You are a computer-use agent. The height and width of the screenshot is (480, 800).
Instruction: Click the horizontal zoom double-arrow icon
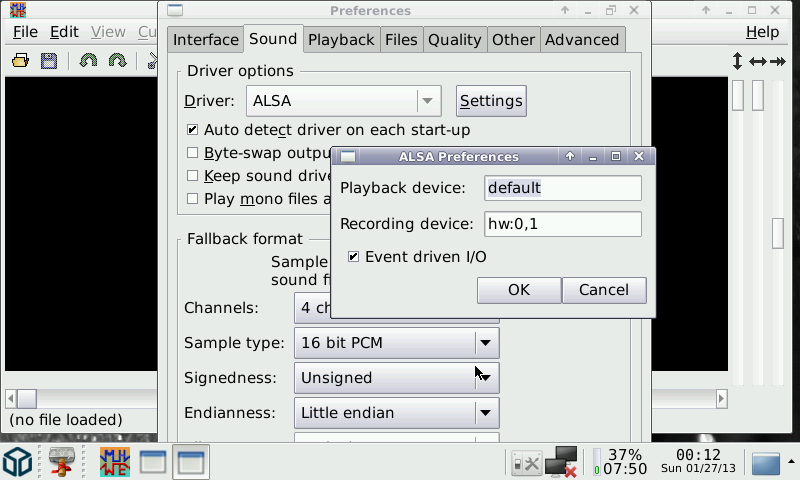tap(758, 61)
